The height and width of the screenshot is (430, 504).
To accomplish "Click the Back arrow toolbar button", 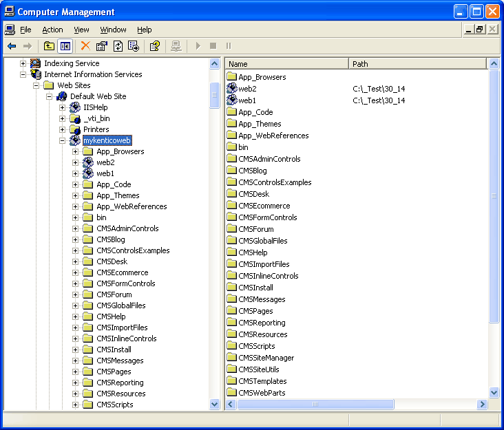I will pos(12,46).
